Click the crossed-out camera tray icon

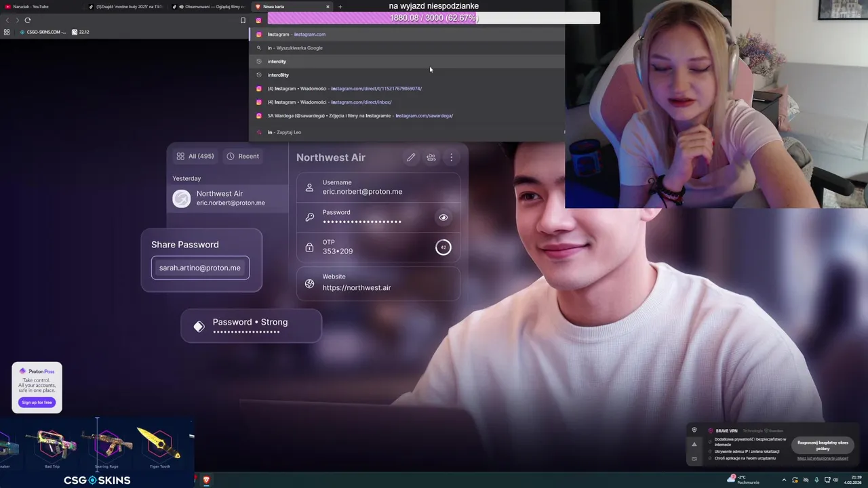[x=806, y=480]
